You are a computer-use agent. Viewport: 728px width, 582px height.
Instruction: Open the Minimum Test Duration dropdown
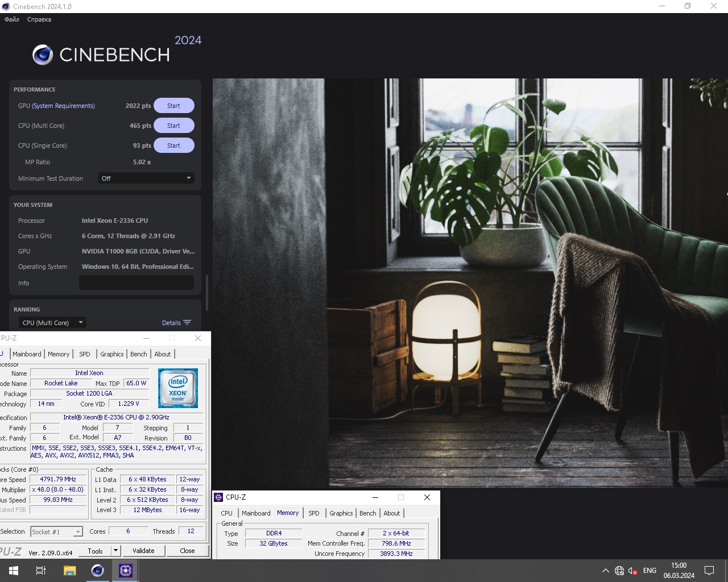(146, 178)
